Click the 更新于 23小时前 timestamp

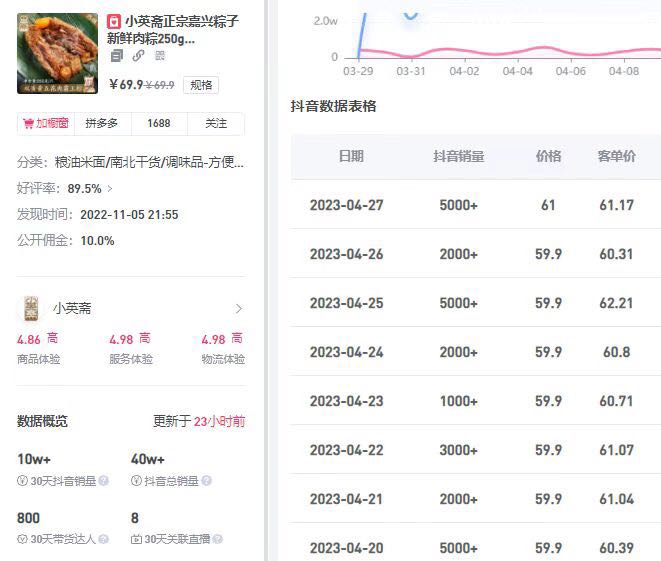pyautogui.click(x=199, y=421)
